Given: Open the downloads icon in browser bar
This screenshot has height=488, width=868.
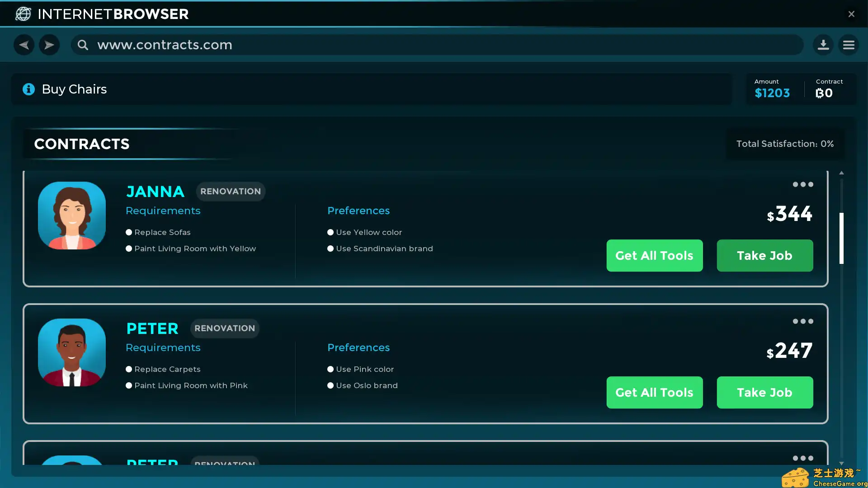Looking at the screenshot, I should (823, 45).
